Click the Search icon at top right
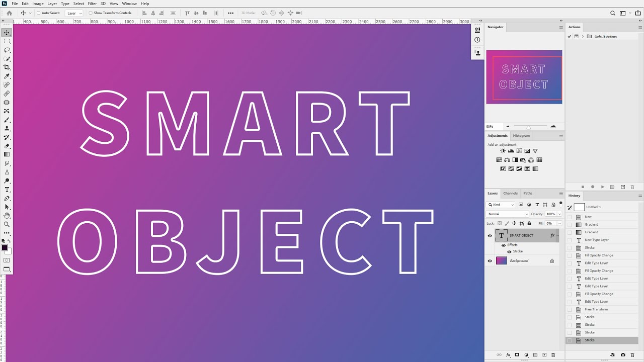This screenshot has width=644, height=362. 613,13
